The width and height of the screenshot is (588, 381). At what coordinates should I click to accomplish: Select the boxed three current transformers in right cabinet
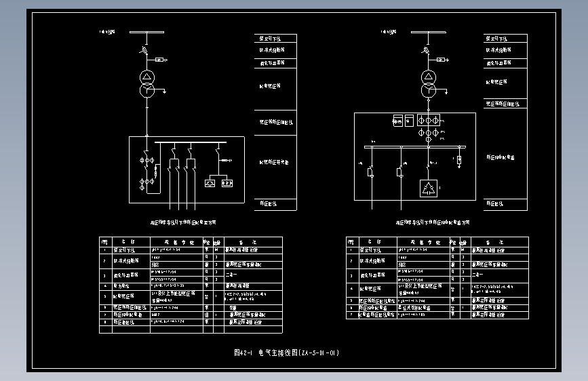428,121
